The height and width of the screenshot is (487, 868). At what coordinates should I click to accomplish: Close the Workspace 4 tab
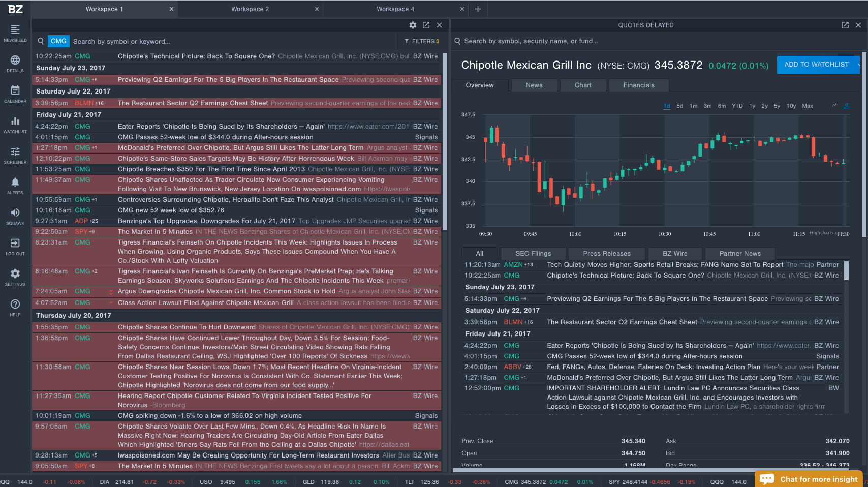(462, 9)
